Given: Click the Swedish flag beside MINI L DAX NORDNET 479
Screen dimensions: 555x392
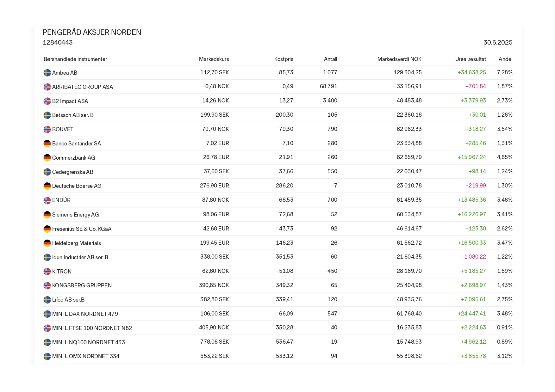Looking at the screenshot, I should pyautogui.click(x=47, y=314).
